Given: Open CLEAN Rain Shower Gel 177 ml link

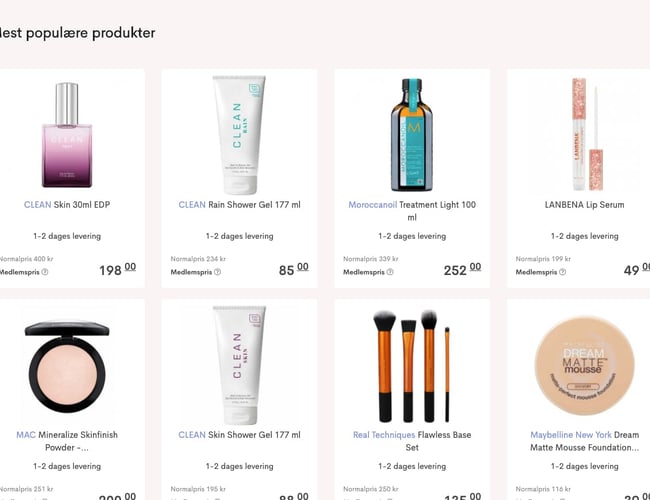Looking at the screenshot, I should point(239,205).
